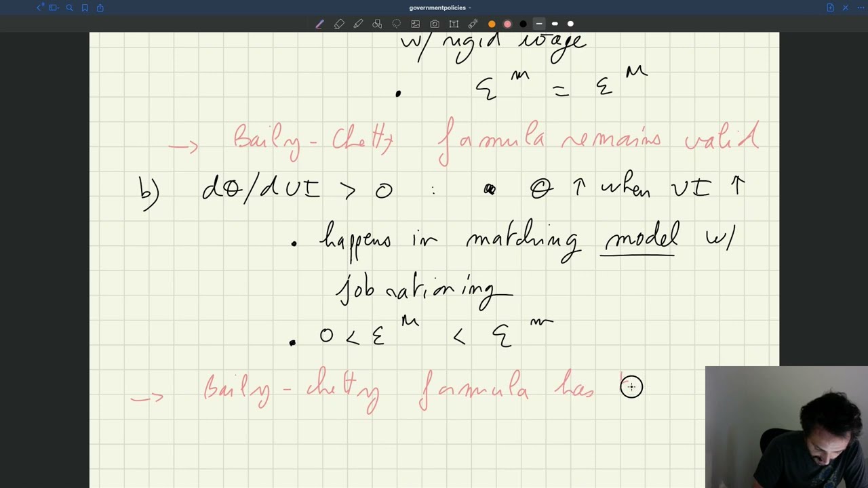
Task: Open the camera insert tool
Action: tap(435, 24)
